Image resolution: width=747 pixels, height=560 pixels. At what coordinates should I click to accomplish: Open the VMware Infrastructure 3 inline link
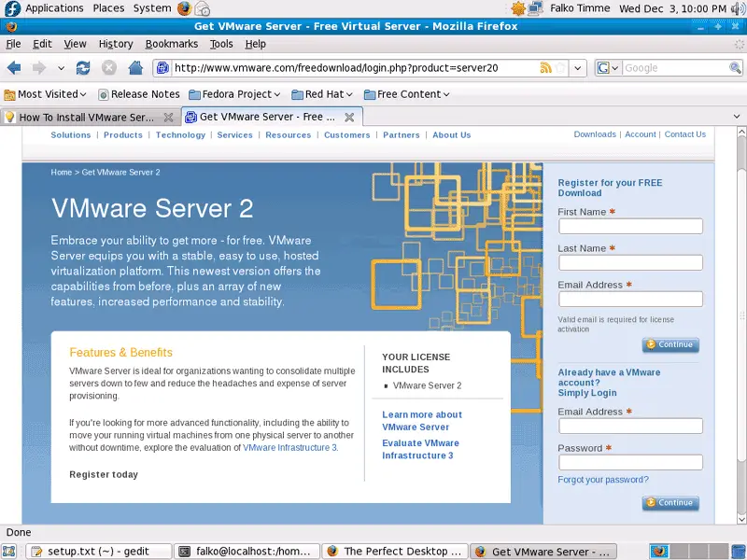(290, 448)
